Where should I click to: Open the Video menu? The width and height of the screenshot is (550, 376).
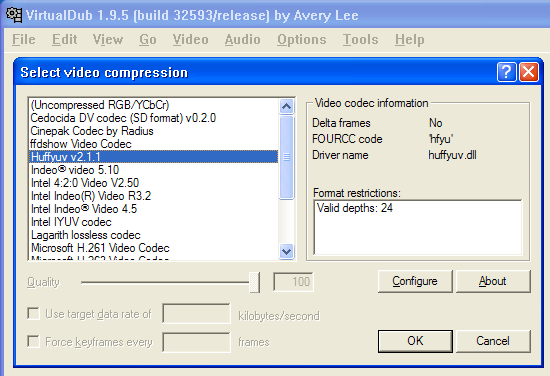[190, 39]
